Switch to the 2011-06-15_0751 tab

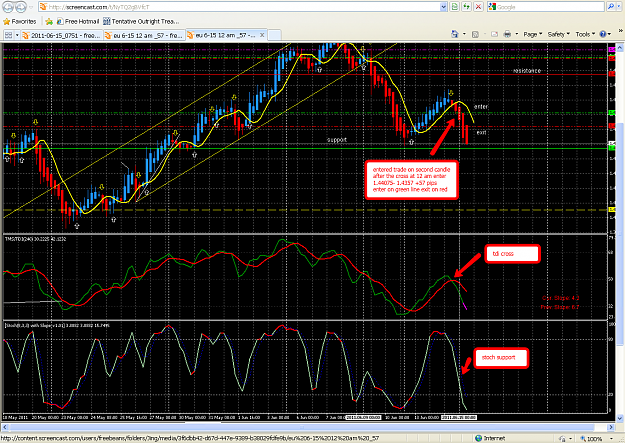pyautogui.click(x=62, y=35)
